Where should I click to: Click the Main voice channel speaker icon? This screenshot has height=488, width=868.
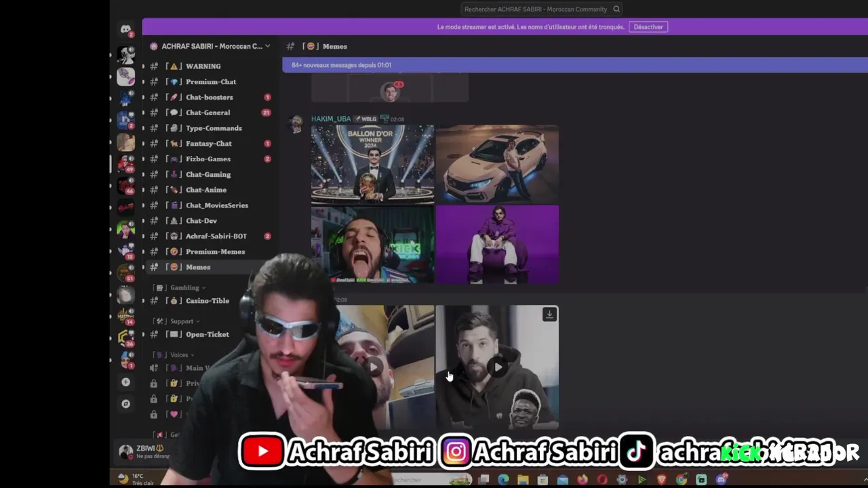(154, 368)
